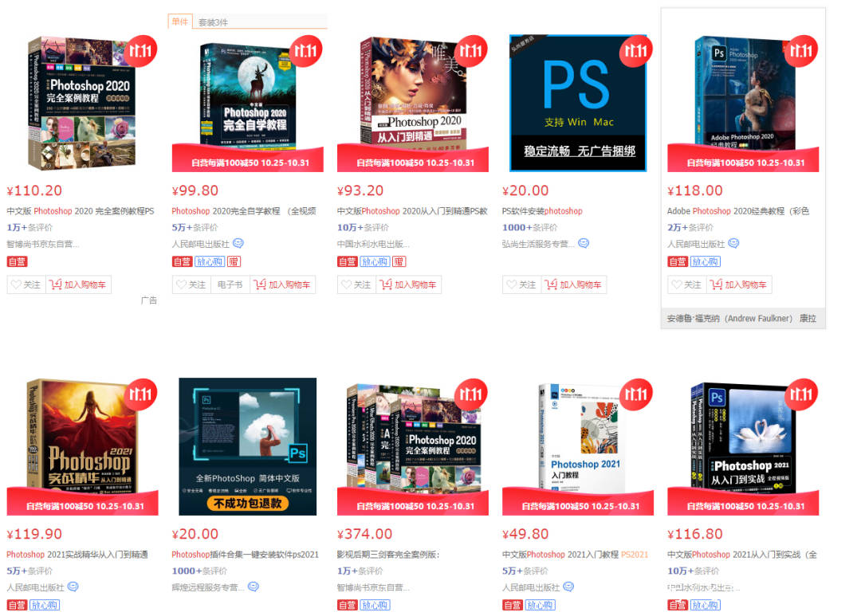Image resolution: width=861 pixels, height=616 pixels.
Task: Click chat icon beside 人民邮电出版社 on ¥118.00 book
Action: [x=733, y=243]
